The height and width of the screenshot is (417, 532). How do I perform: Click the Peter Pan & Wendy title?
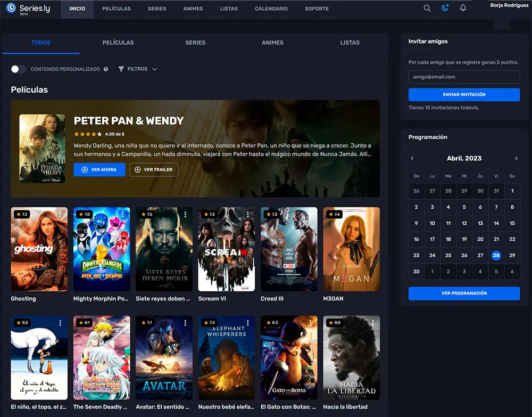click(x=129, y=121)
